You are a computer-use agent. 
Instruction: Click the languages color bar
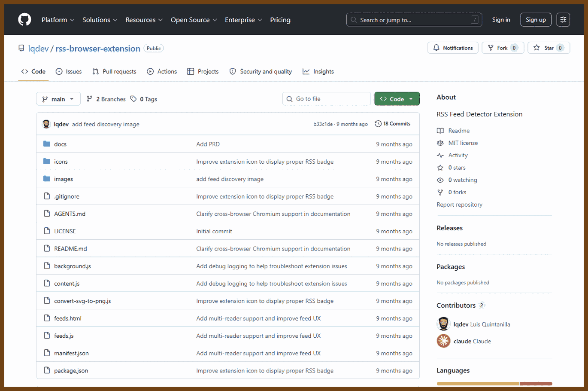(x=494, y=383)
